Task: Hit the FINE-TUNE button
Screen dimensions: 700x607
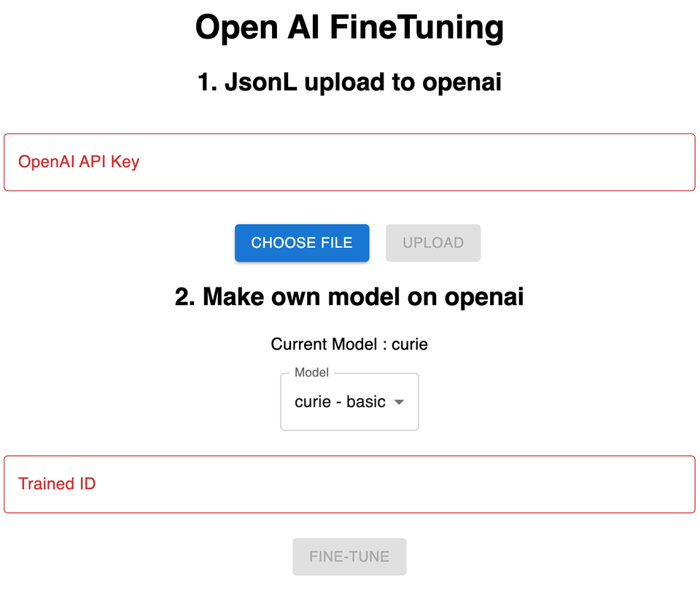Action: (x=349, y=557)
